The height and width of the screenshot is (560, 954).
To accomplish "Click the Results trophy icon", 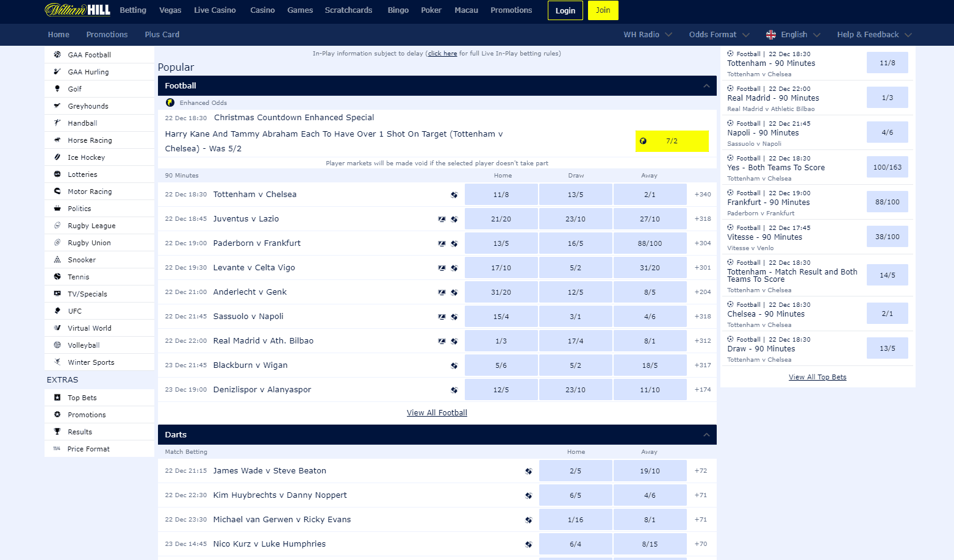I will pyautogui.click(x=58, y=431).
